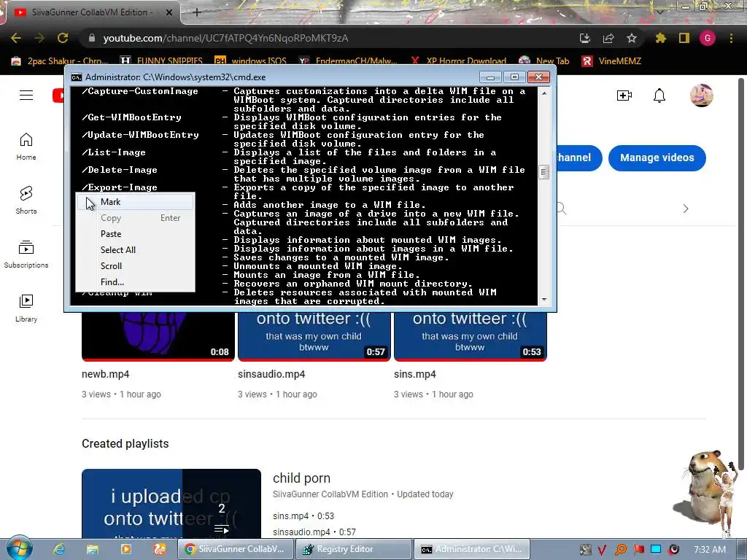Choose Paste from the cmd context menu
Screen dimensions: 747x560
pyautogui.click(x=135, y=234)
